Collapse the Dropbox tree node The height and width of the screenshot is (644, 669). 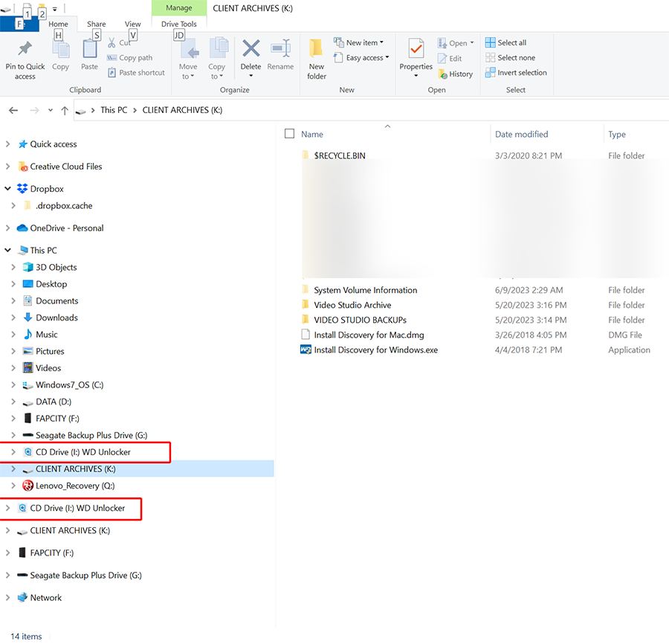[x=7, y=189]
